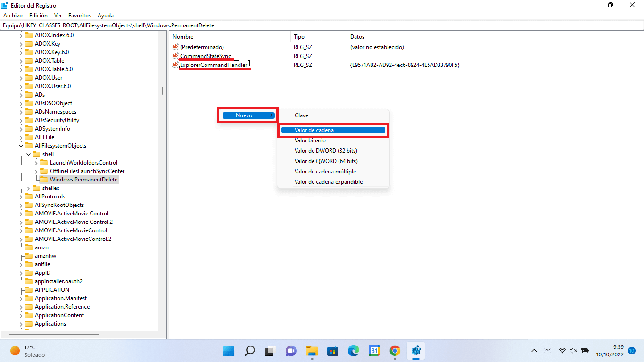This screenshot has width=644, height=362.
Task: Launch Microsoft Edge from the taskbar
Action: pyautogui.click(x=353, y=351)
